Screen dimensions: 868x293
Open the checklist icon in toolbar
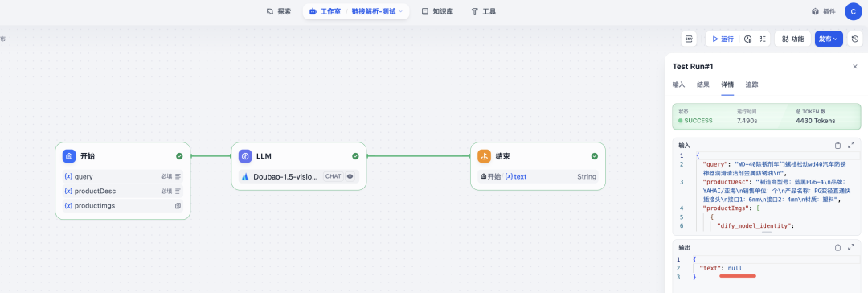(762, 39)
